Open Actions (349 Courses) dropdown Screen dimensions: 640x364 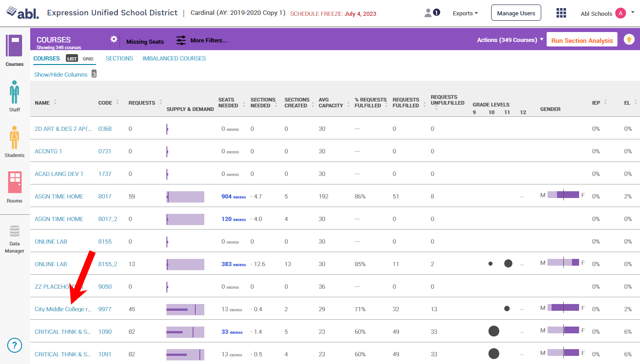[510, 40]
